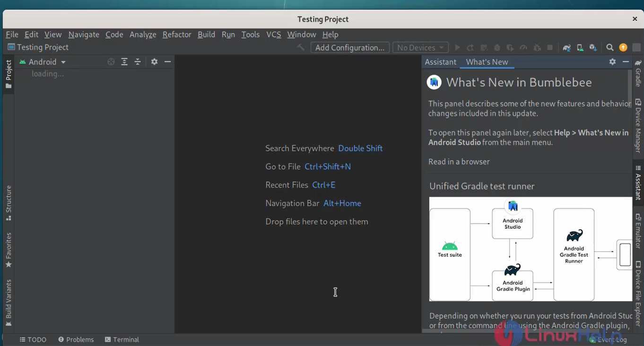
Task: Open the Tools menu
Action: [250, 35]
